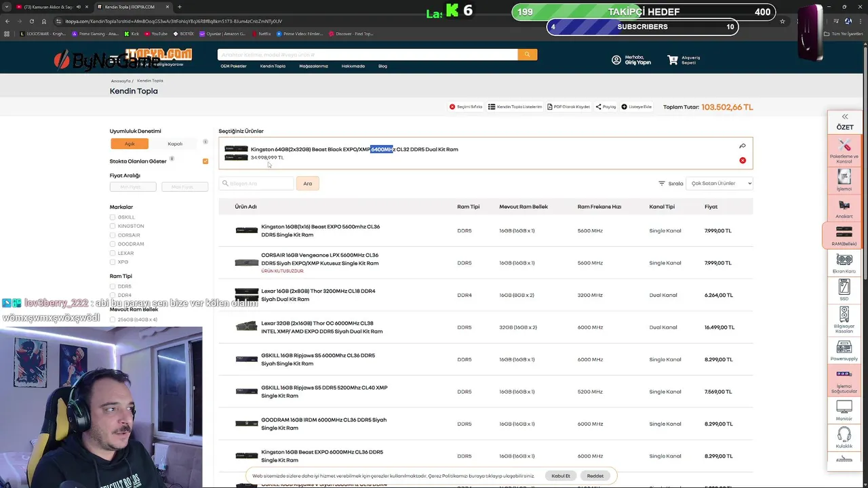868x488 pixels.
Task: Click the Min Fiyat price input
Action: click(133, 186)
